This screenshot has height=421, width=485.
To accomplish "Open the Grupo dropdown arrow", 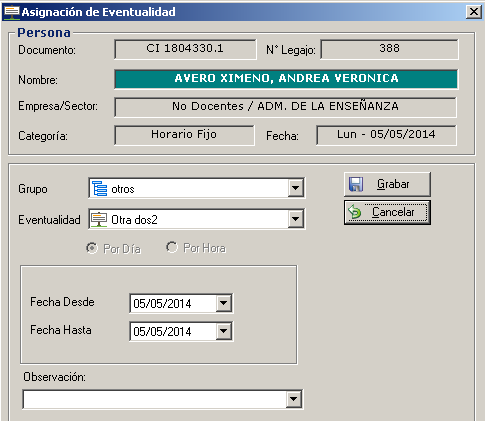I will pos(295,188).
